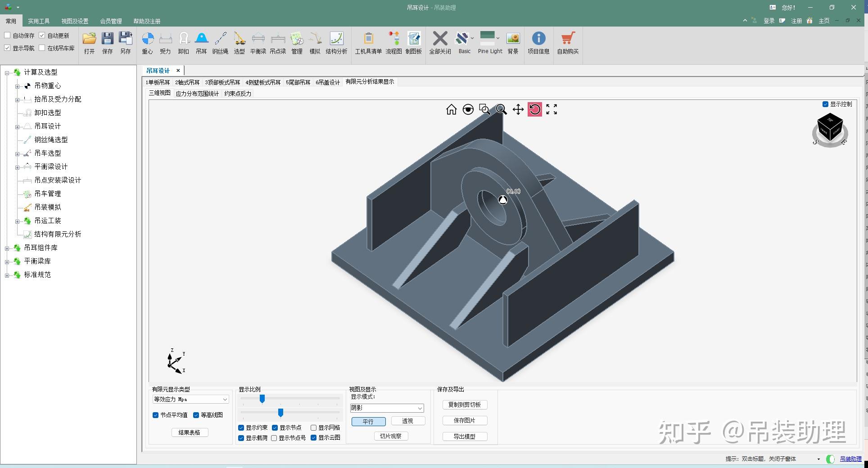This screenshot has width=868, height=468.
Task: Switch to 1单板吊耳 tab
Action: click(x=158, y=82)
